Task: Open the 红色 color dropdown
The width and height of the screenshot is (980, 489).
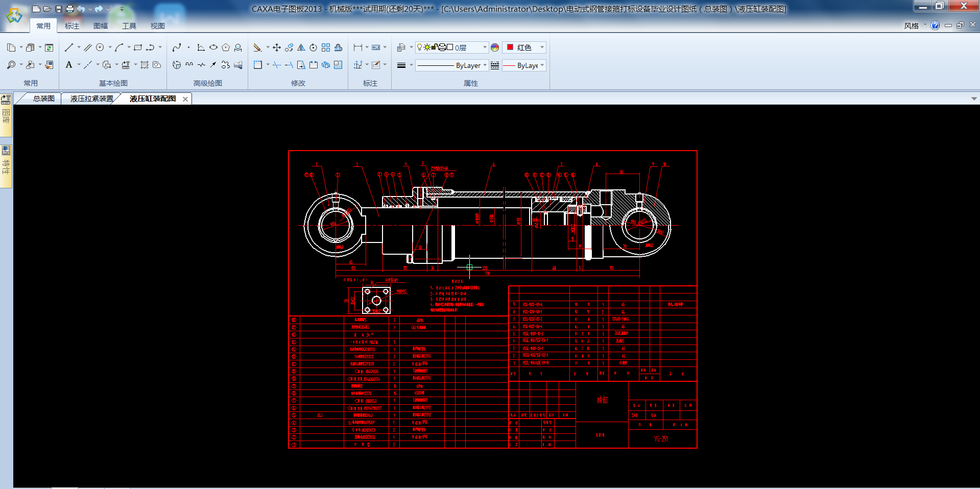Action: click(x=542, y=47)
